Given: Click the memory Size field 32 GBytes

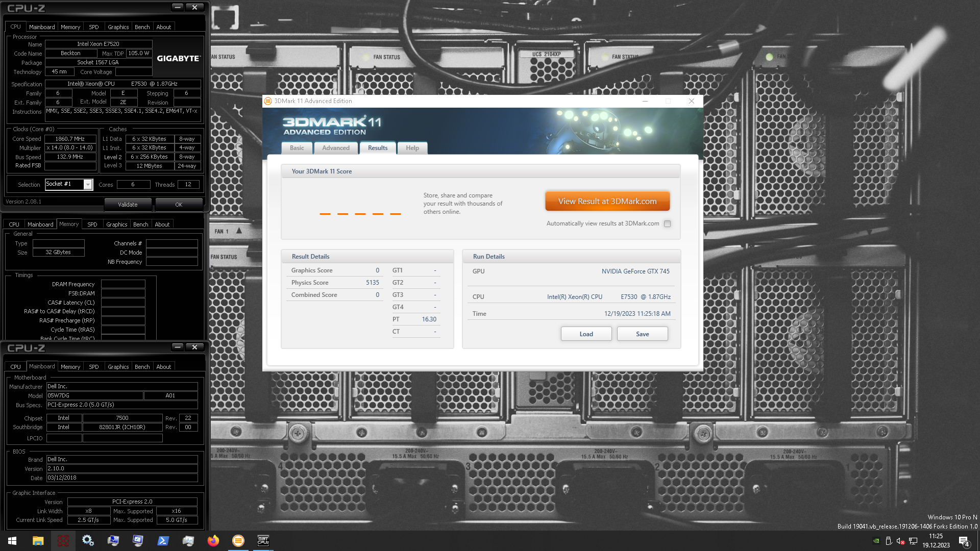Looking at the screenshot, I should 58,253.
